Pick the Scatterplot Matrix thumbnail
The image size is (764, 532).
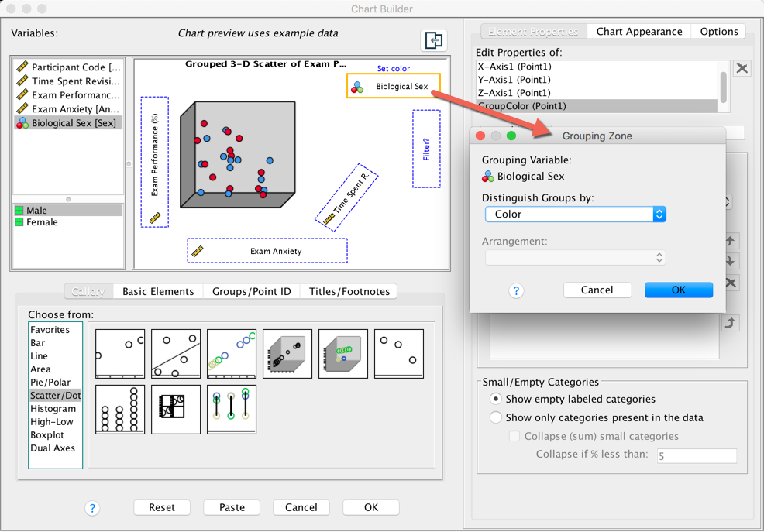click(176, 410)
